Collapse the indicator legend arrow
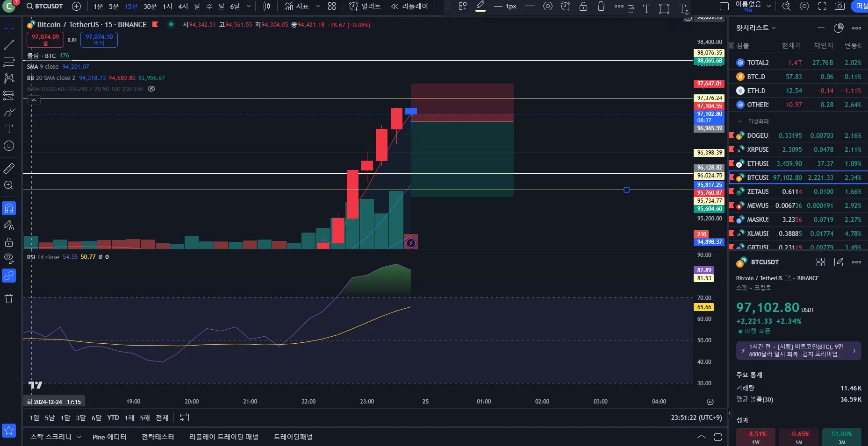Viewport: 868px width, 446px height. point(34,100)
